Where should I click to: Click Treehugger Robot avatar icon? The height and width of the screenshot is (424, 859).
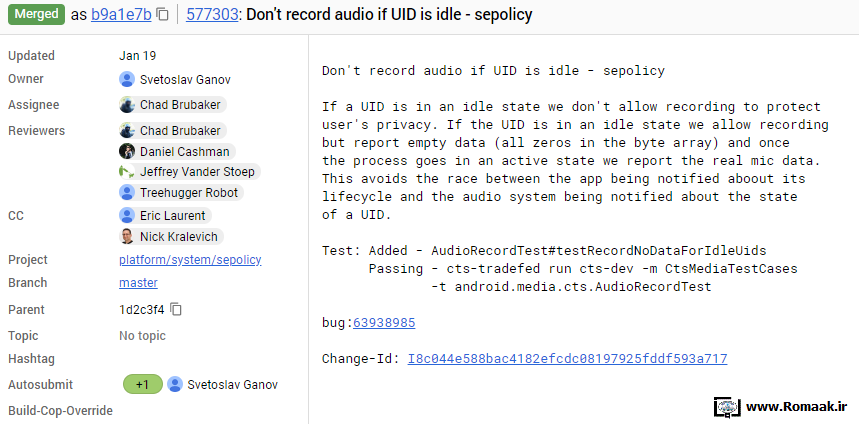127,192
